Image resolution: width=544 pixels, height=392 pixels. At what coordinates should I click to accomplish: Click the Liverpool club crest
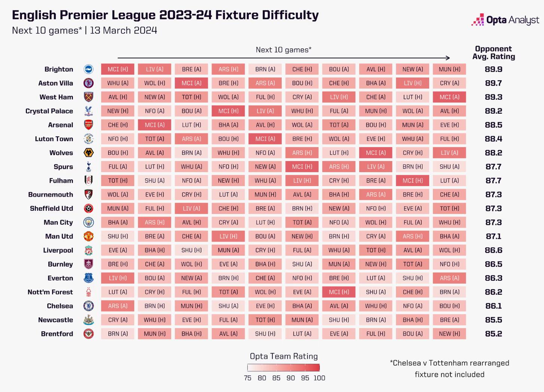tap(89, 250)
